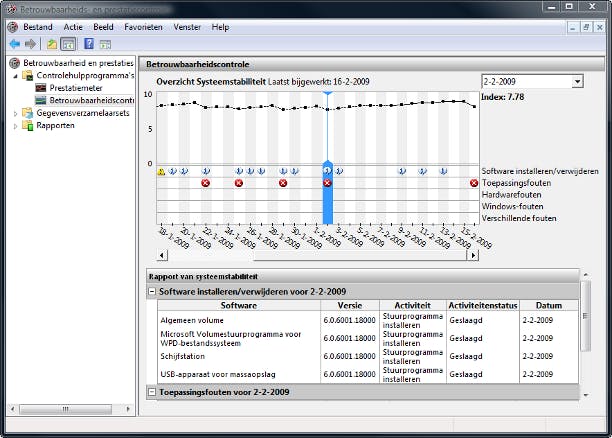This screenshot has height=438, width=612.
Task: Click the rightmost red error icon in chart
Action: [x=473, y=183]
